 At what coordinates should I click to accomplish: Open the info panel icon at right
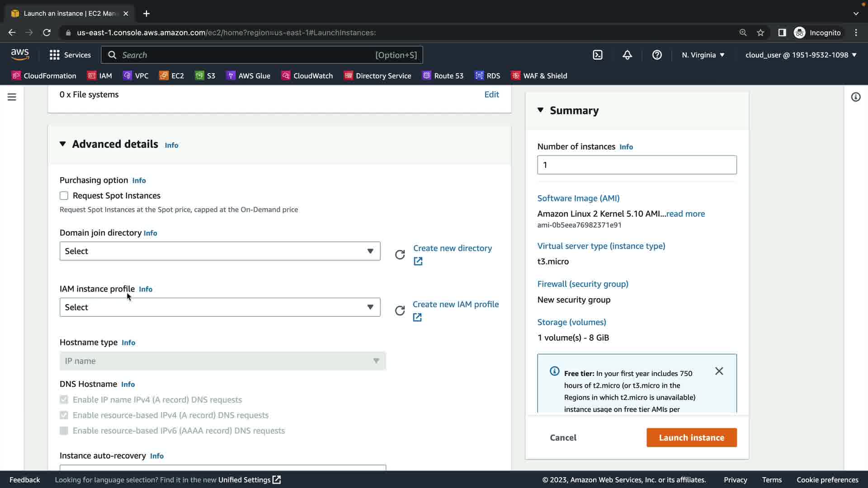pos(855,97)
